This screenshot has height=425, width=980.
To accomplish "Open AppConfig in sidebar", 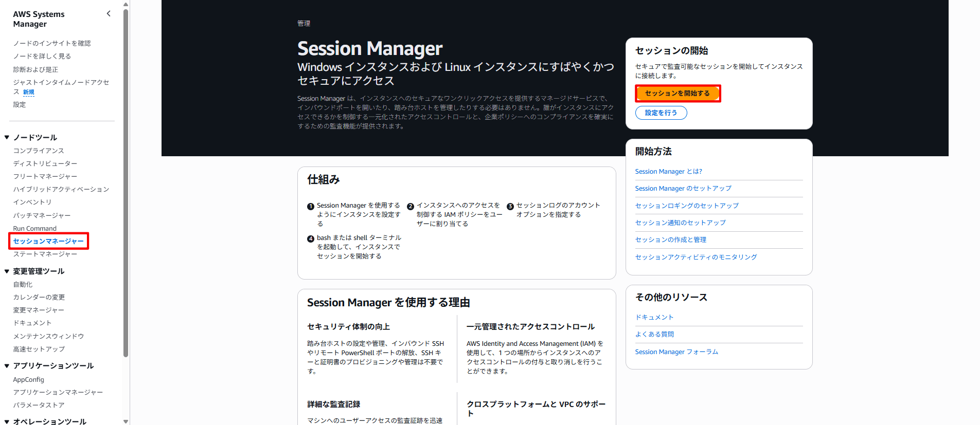I will [x=29, y=379].
